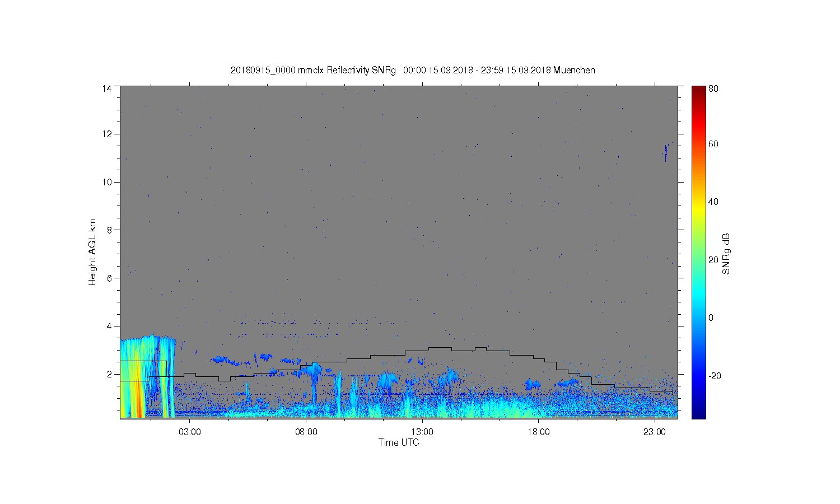Click the 18:00 time tick label
840x504 pixels.
pyautogui.click(x=539, y=432)
